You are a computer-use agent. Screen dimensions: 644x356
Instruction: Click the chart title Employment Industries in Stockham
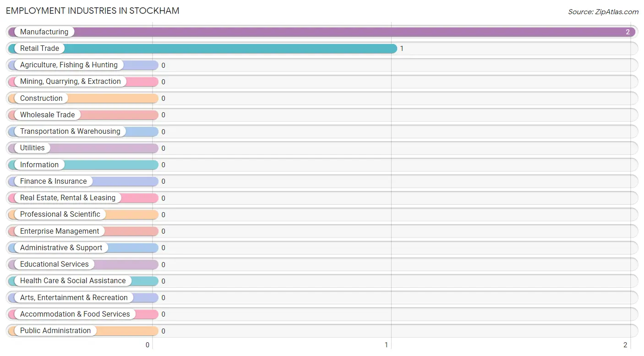pos(93,11)
